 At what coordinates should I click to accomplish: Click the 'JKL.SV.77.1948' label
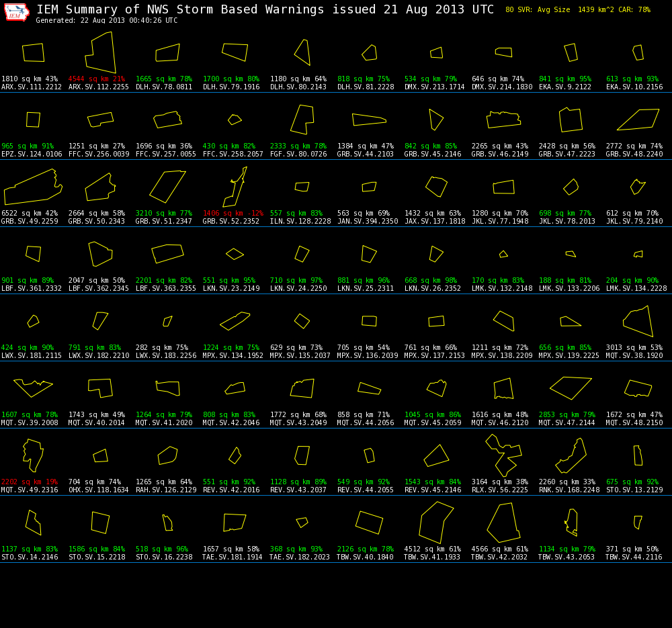[500, 222]
